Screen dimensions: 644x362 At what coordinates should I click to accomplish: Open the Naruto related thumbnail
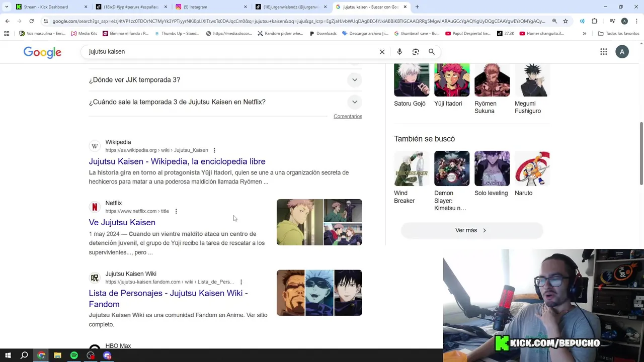[532, 168]
